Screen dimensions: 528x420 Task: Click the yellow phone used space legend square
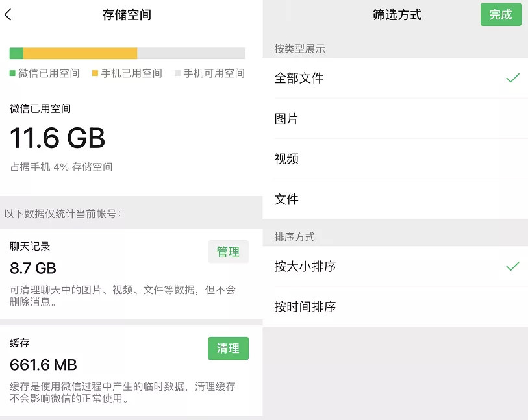pos(95,73)
